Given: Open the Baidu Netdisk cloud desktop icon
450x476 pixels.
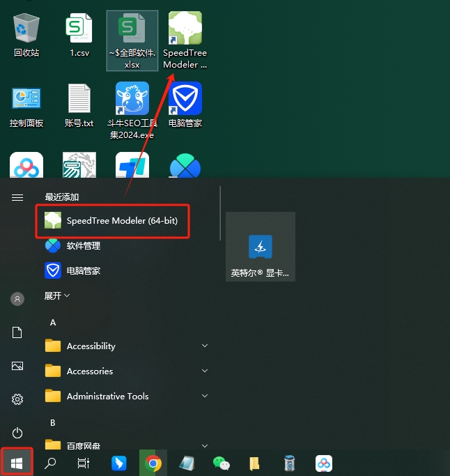Looking at the screenshot, I should (26, 165).
